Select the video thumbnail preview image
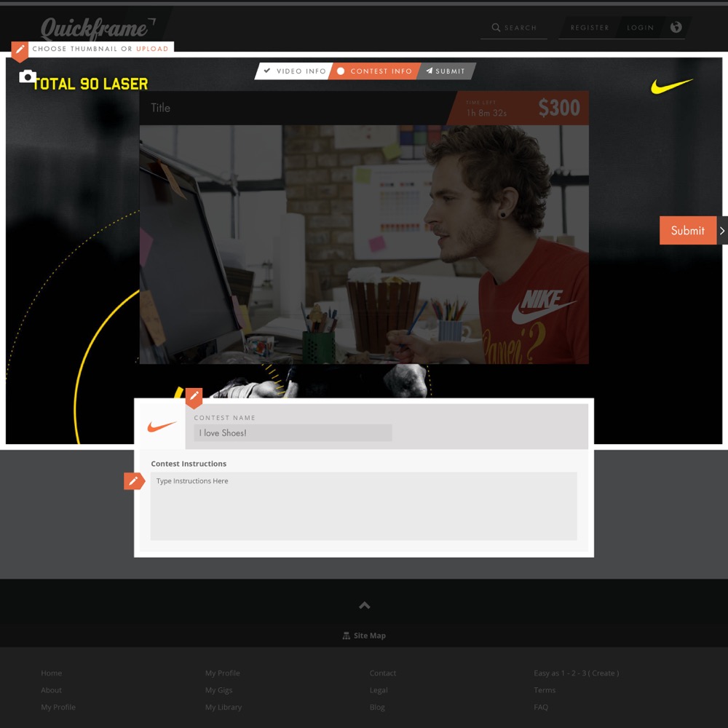 click(x=365, y=244)
